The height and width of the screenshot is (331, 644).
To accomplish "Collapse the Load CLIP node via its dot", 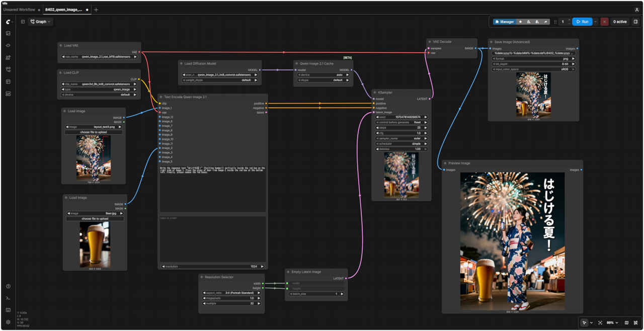I will [60, 72].
